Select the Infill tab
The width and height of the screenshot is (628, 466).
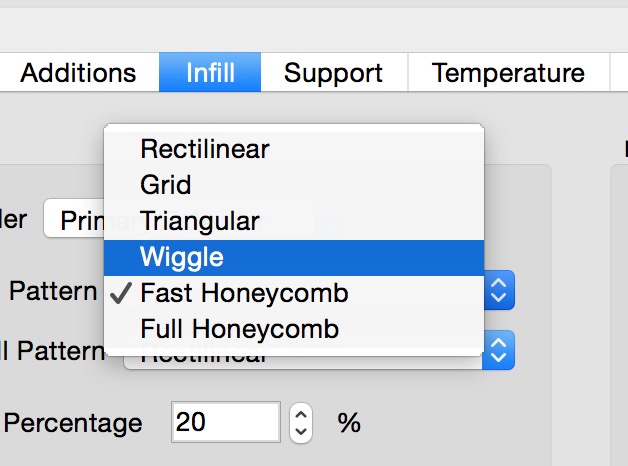[x=210, y=73]
